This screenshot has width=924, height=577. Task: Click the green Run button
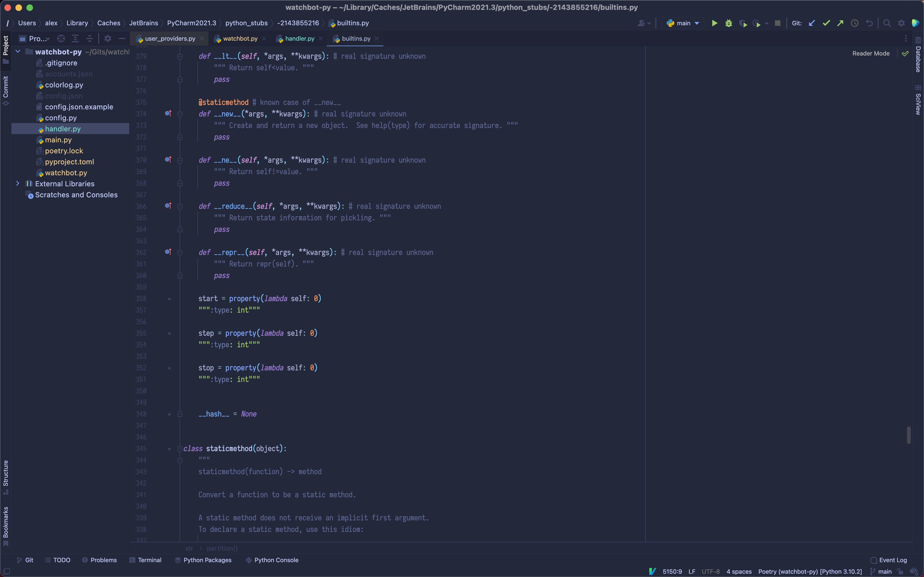coord(714,23)
